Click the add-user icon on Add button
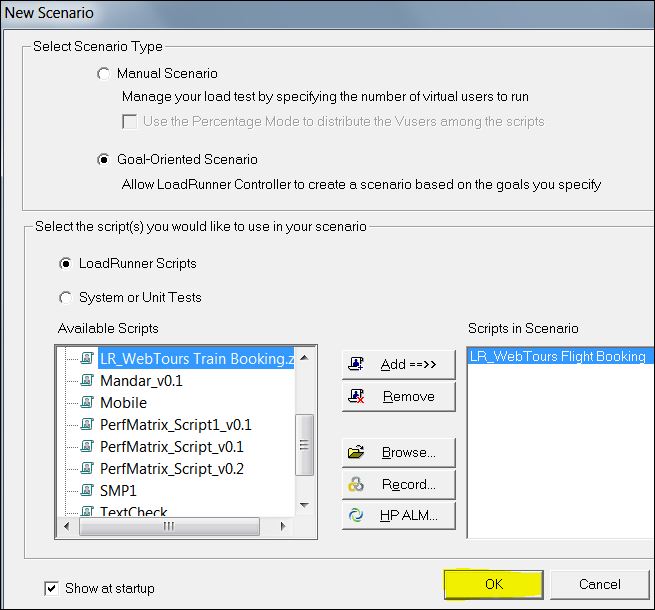The image size is (655, 610). pos(356,364)
